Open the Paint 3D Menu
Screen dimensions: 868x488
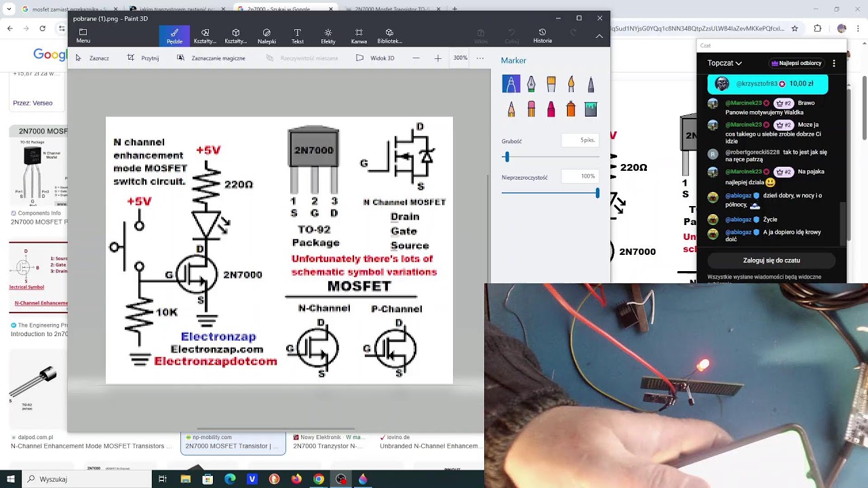click(x=83, y=36)
